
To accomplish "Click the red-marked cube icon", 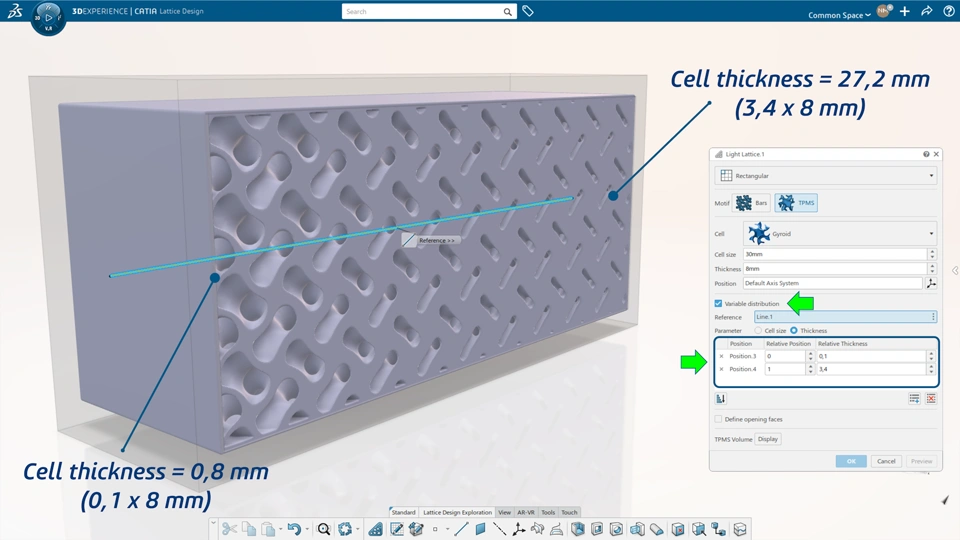I will click(678, 529).
